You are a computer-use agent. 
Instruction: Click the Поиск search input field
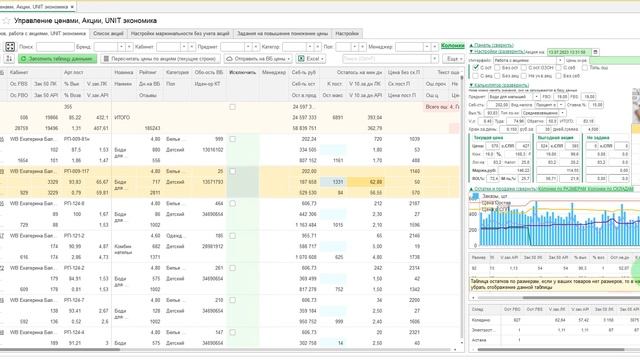pyautogui.click(x=55, y=47)
